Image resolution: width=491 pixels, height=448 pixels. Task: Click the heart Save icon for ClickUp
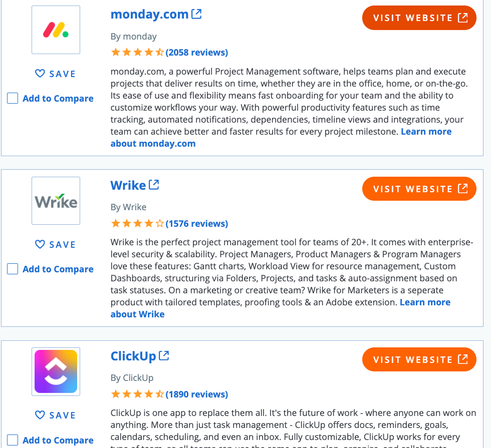coord(40,415)
